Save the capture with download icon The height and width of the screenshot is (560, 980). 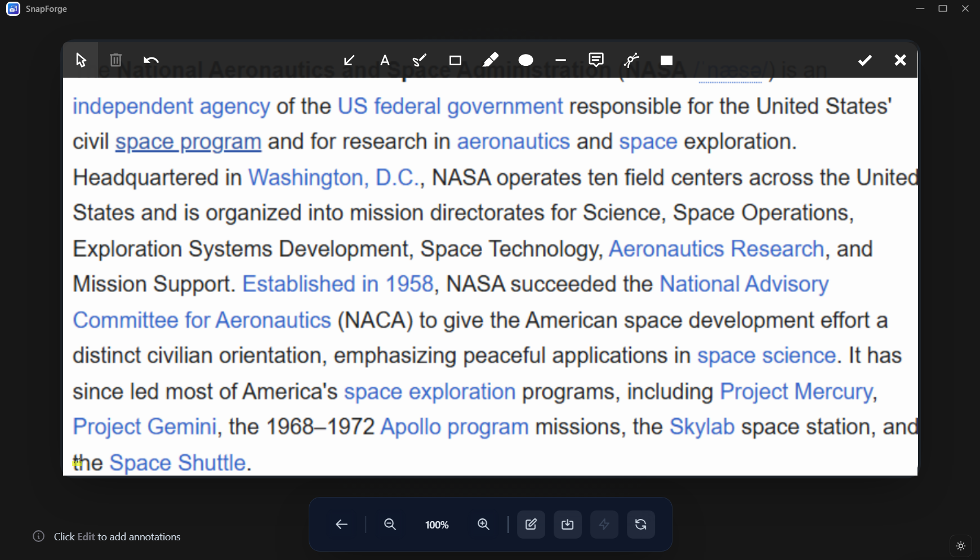click(568, 525)
